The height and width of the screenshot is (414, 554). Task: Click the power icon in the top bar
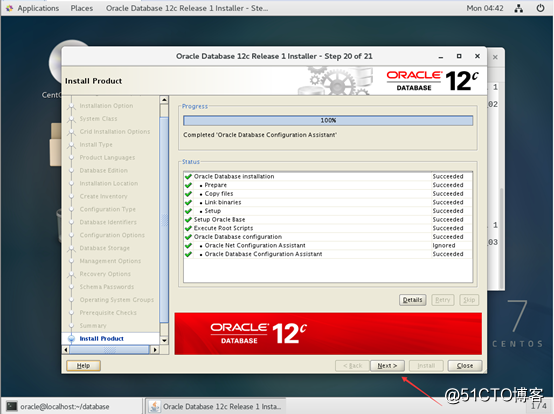point(540,8)
